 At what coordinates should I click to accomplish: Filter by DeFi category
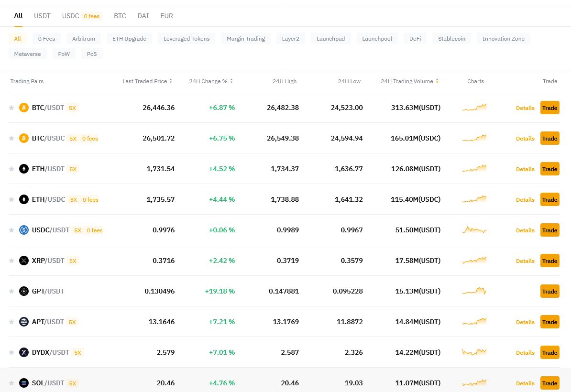(x=415, y=39)
